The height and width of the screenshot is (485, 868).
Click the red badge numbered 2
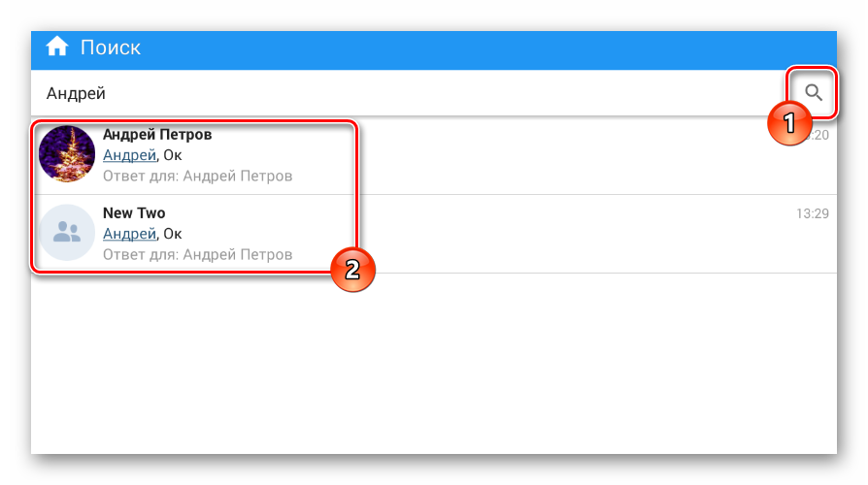click(x=352, y=270)
